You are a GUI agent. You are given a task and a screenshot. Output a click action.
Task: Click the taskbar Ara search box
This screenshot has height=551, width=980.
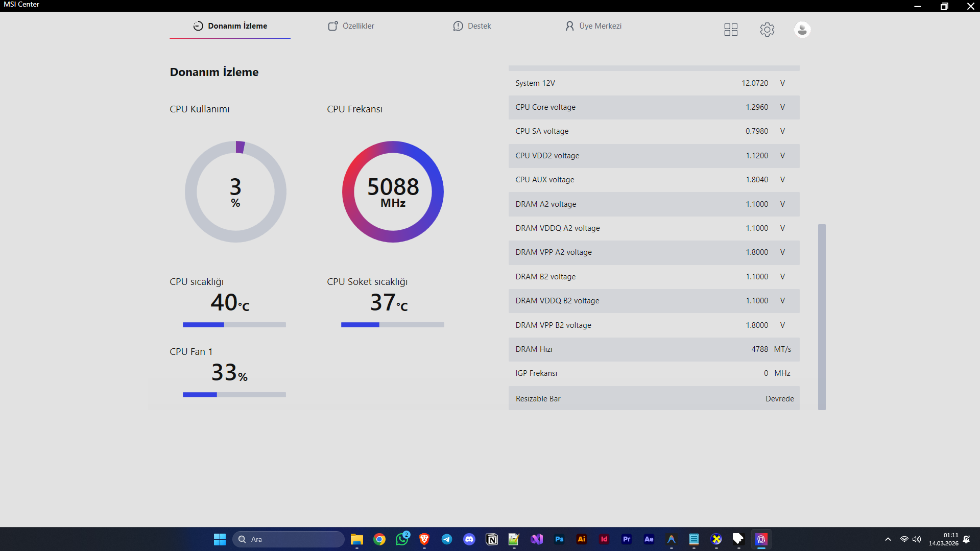point(289,539)
